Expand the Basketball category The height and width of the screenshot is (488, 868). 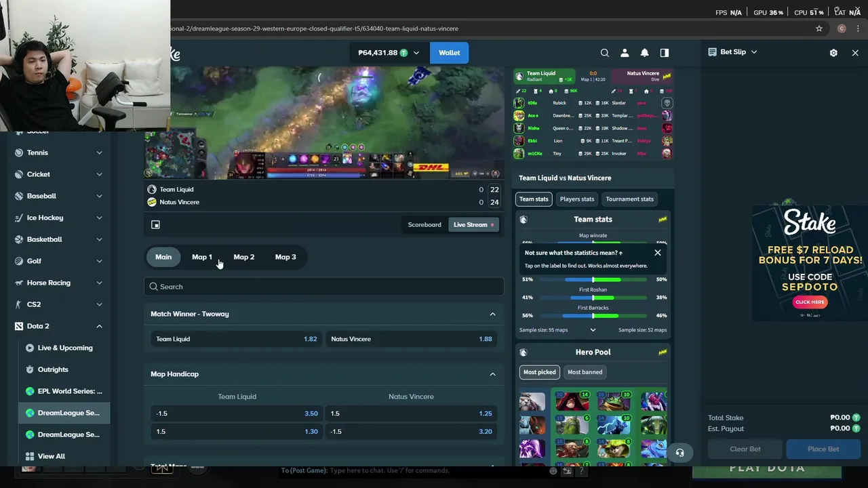pos(99,239)
